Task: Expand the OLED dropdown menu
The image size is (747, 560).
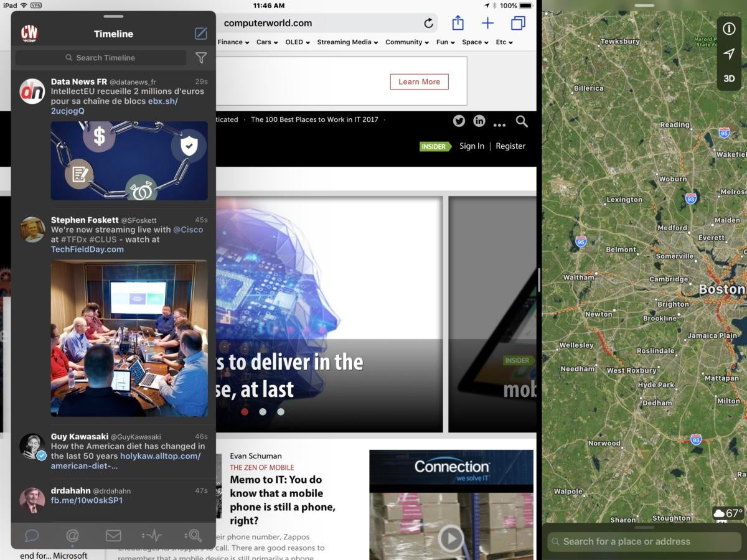Action: click(298, 42)
